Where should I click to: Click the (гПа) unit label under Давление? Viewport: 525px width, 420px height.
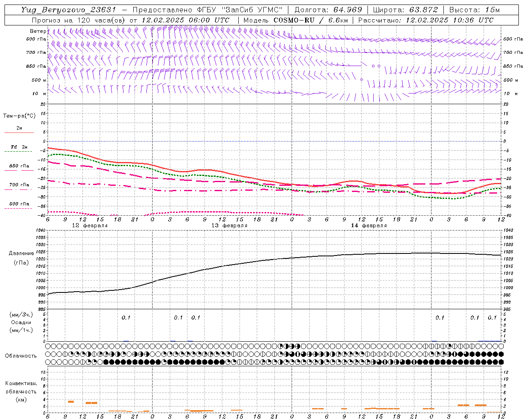[21, 262]
